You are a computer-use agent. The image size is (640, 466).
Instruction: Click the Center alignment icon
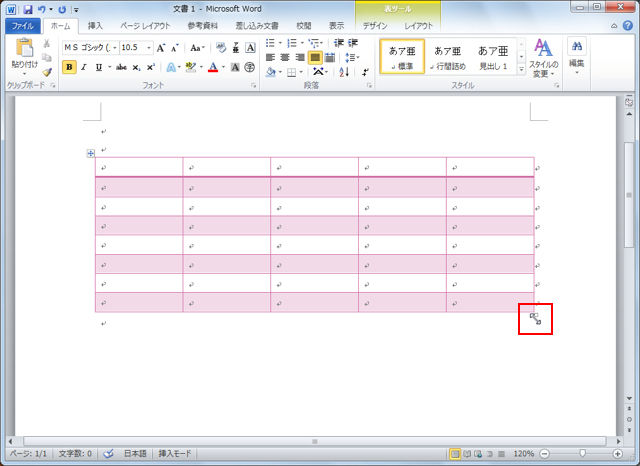285,58
